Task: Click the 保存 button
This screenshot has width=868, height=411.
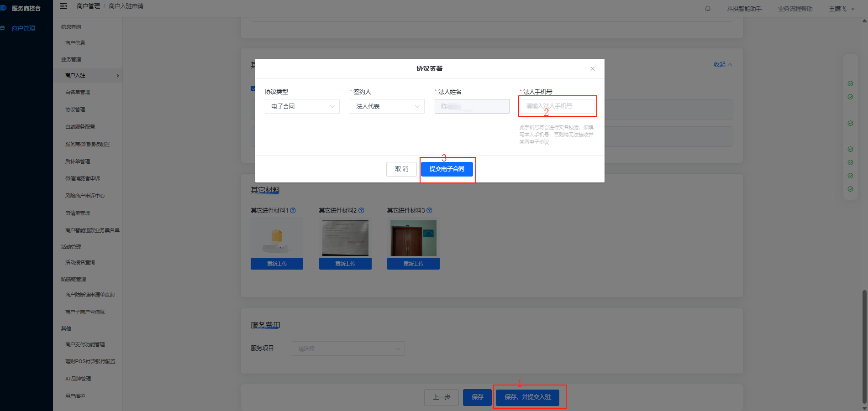Action: click(x=477, y=397)
